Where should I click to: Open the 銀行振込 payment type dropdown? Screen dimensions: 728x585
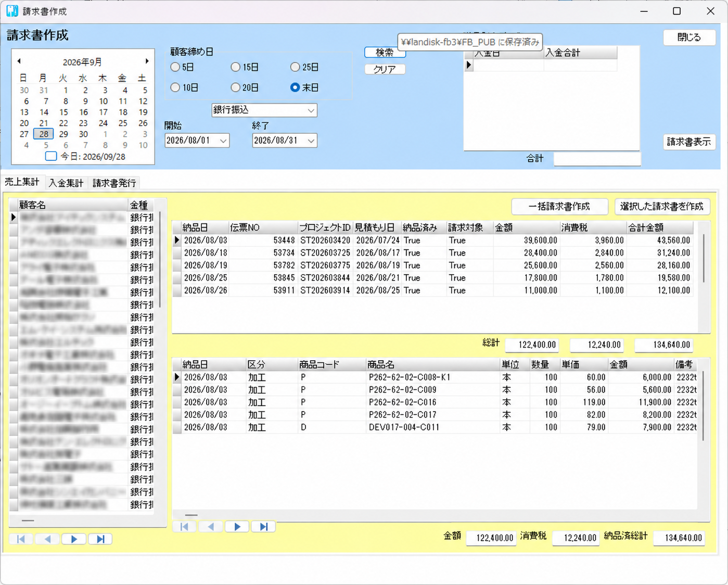[x=311, y=110]
